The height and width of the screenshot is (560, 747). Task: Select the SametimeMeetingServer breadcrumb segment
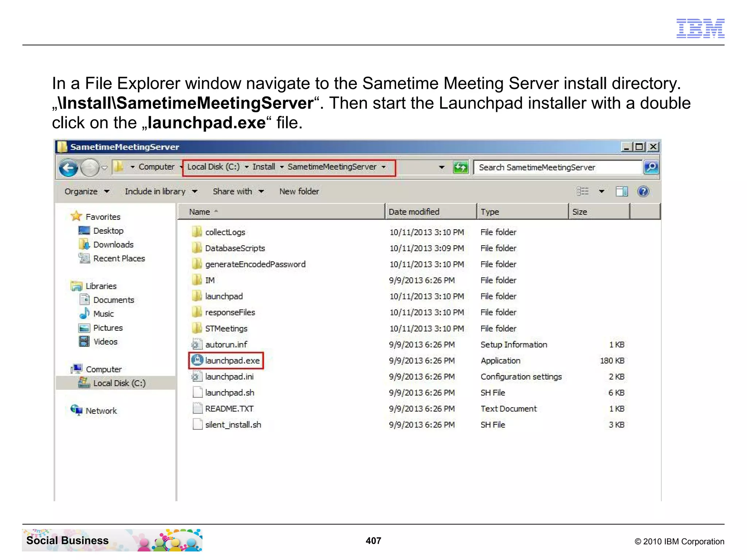coord(332,167)
